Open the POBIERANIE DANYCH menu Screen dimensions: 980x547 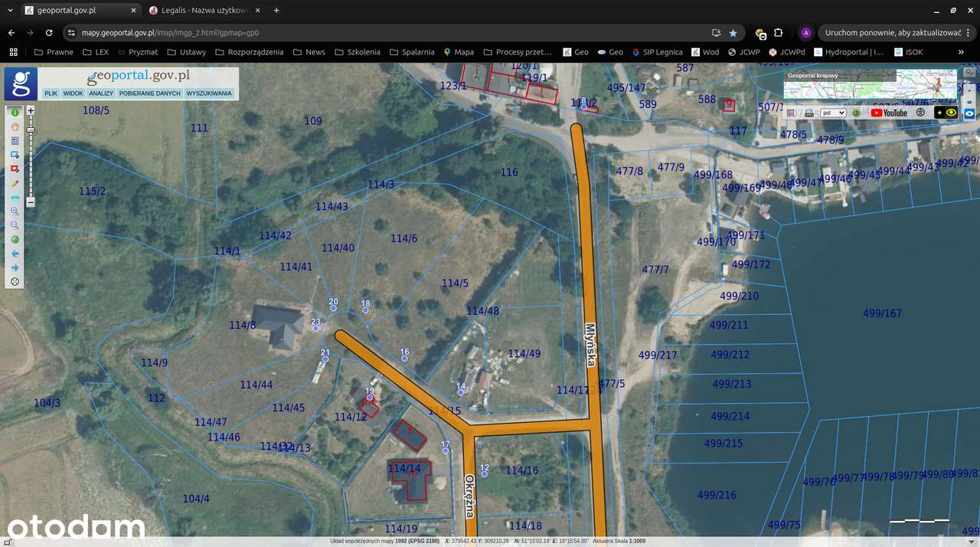coord(149,93)
